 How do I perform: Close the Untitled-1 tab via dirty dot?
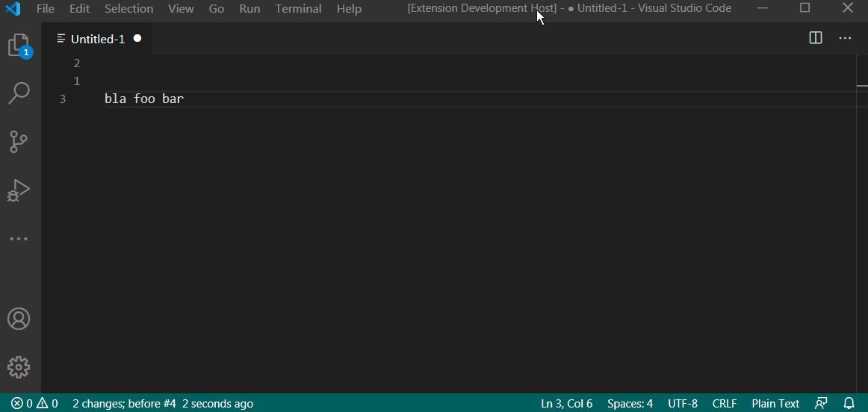(137, 38)
